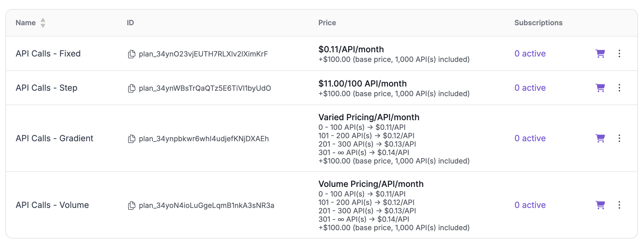644x244 pixels.
Task: Copy the API Calls - Volume plan ID
Action: pos(131,206)
